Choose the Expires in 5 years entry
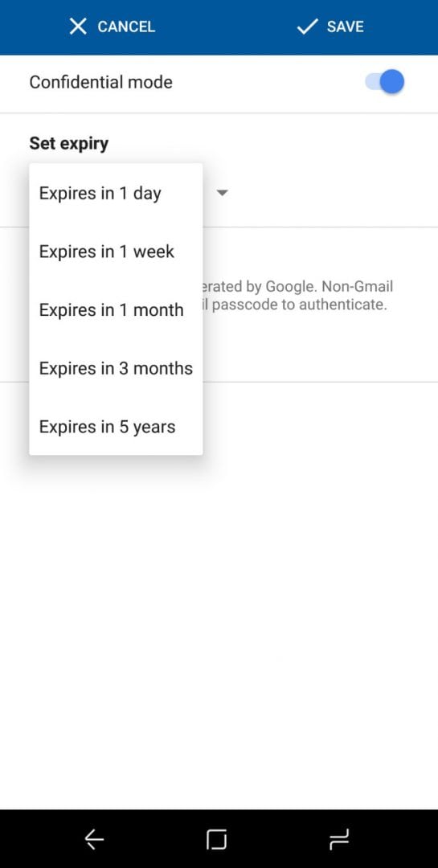The height and width of the screenshot is (868, 438). 116,427
